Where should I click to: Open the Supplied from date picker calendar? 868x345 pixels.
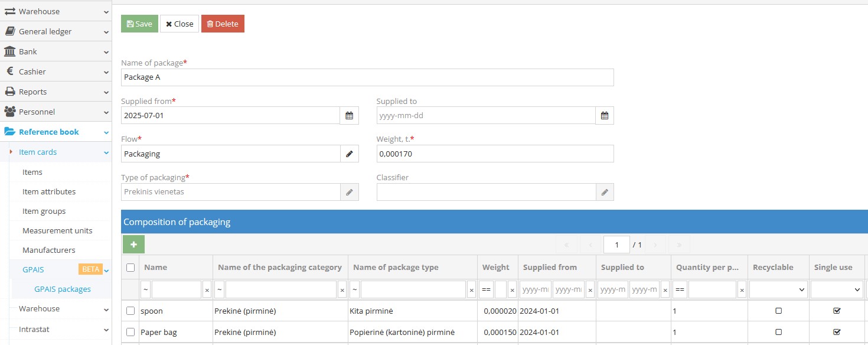click(x=349, y=115)
